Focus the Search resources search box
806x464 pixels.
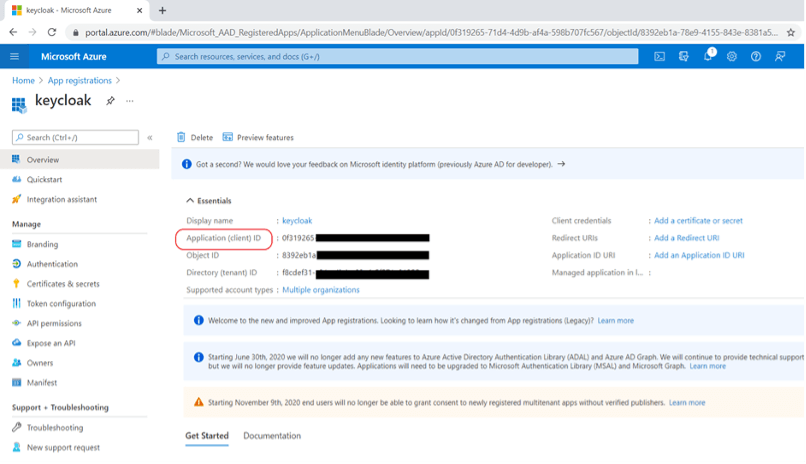397,57
